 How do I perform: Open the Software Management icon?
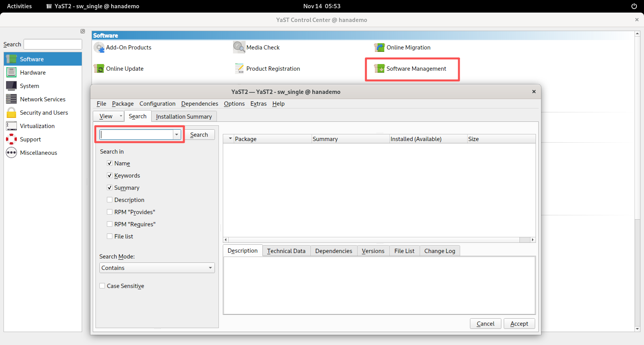380,69
